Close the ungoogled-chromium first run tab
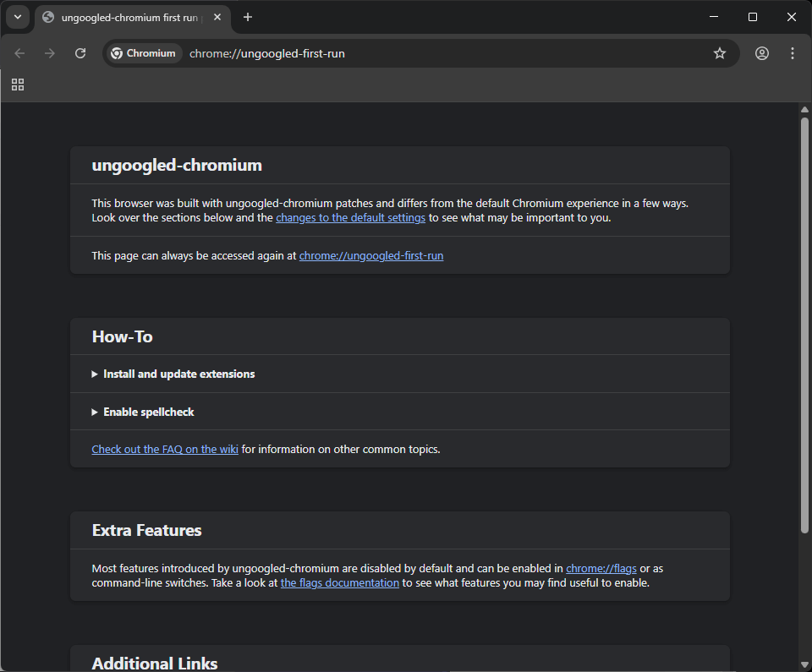Viewport: 812px width, 672px height. pyautogui.click(x=217, y=17)
